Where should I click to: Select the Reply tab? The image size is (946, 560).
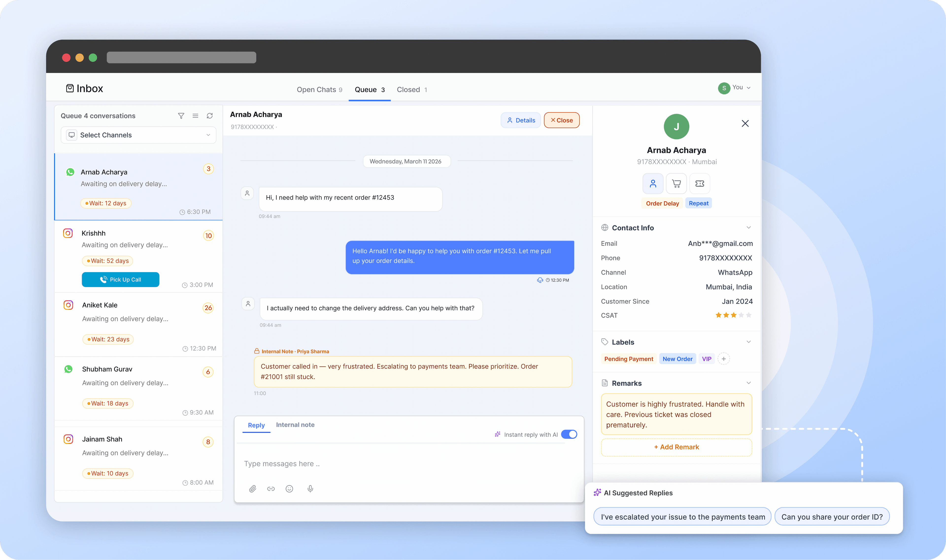tap(256, 425)
